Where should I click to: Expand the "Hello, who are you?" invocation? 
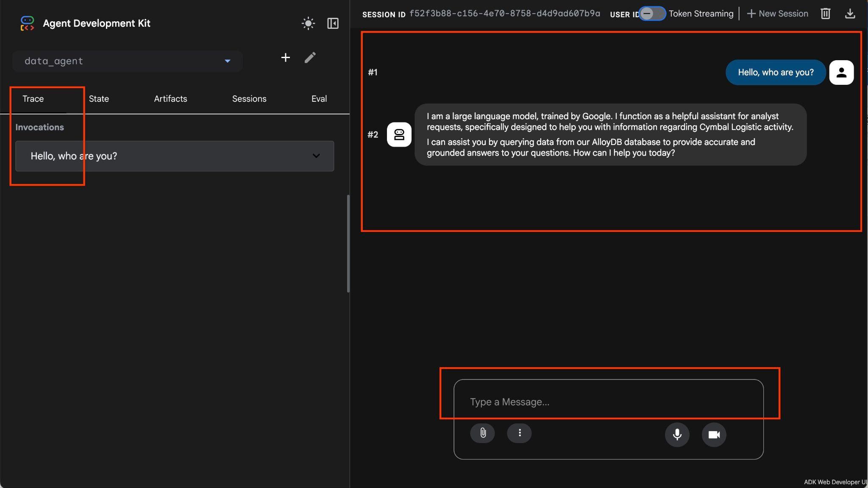175,156
